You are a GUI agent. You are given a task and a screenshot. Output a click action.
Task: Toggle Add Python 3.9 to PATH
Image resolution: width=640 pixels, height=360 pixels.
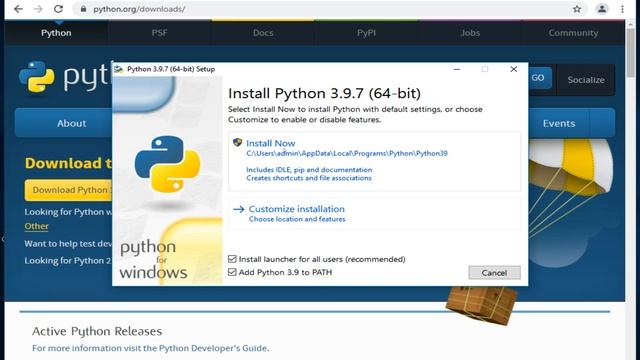point(232,272)
